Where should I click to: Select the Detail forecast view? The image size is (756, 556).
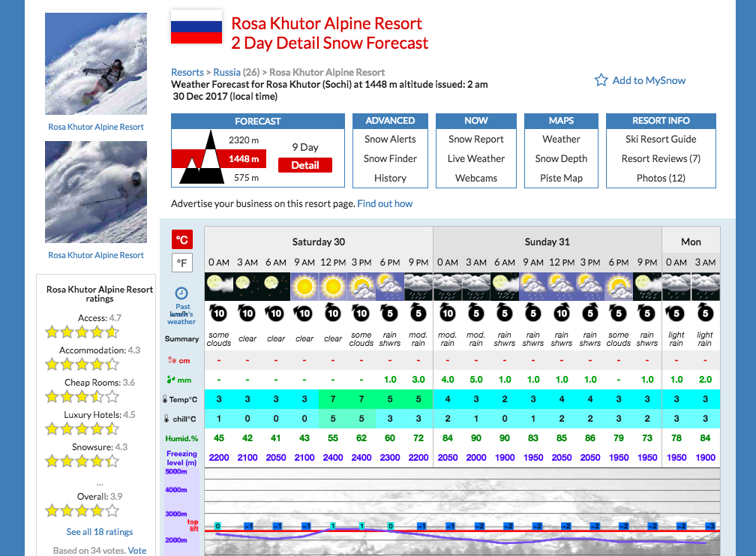tap(305, 165)
